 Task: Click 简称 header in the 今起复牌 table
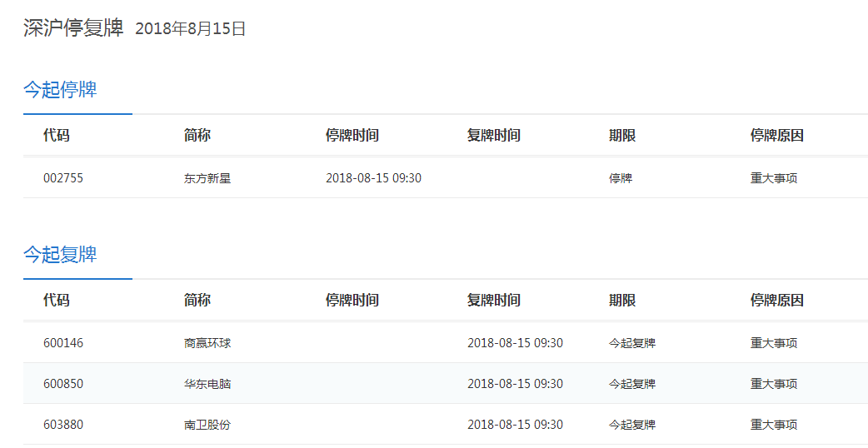[x=197, y=301]
